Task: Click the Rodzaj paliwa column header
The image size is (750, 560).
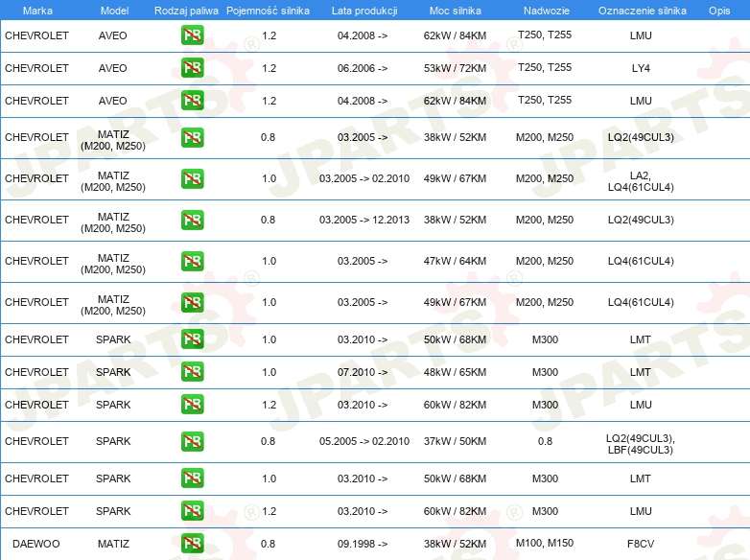Action: point(186,11)
